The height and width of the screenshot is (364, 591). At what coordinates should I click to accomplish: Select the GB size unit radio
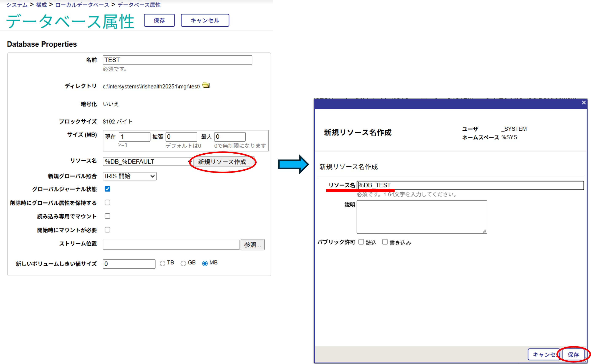click(x=183, y=263)
